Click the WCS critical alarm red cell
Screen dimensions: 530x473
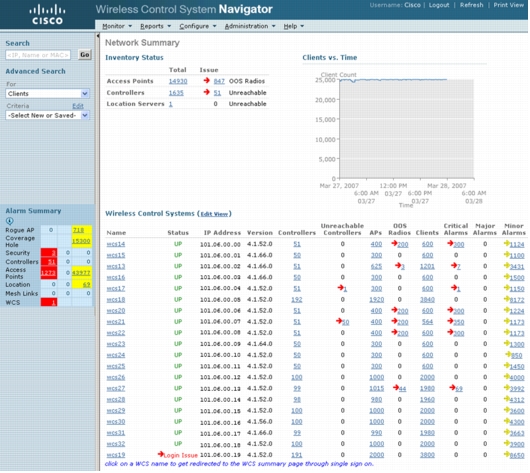pos(49,303)
